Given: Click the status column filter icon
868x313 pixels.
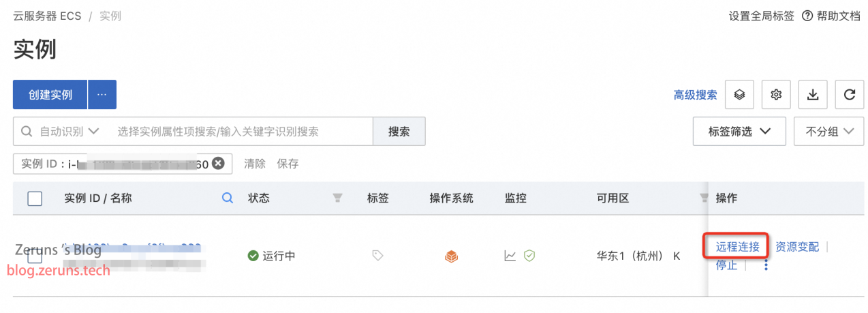Looking at the screenshot, I should (337, 198).
